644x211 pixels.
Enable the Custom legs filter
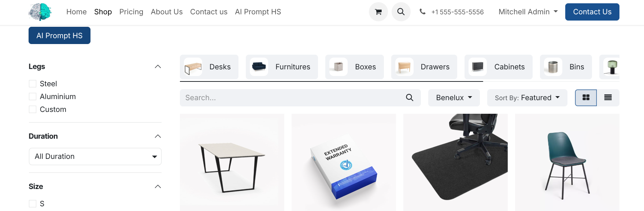[x=33, y=109]
